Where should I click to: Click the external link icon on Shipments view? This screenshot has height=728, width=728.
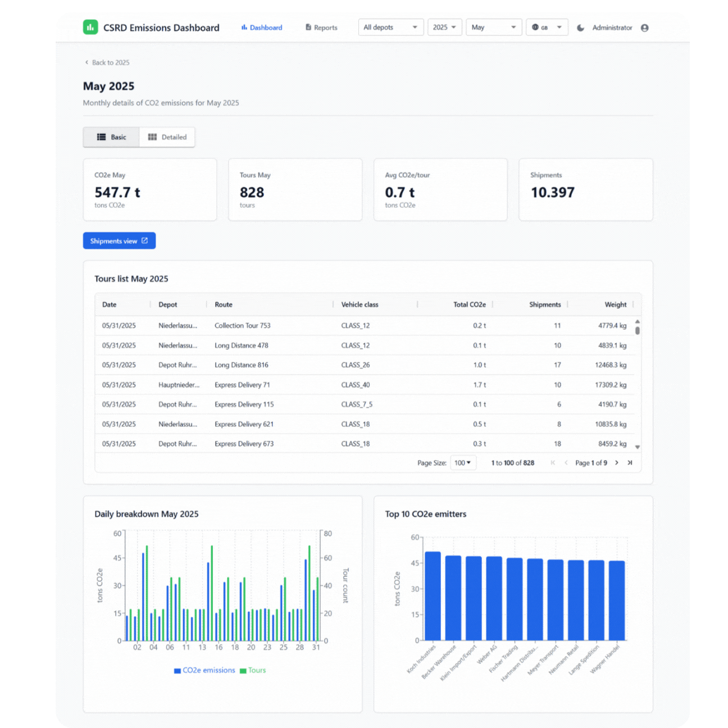144,240
